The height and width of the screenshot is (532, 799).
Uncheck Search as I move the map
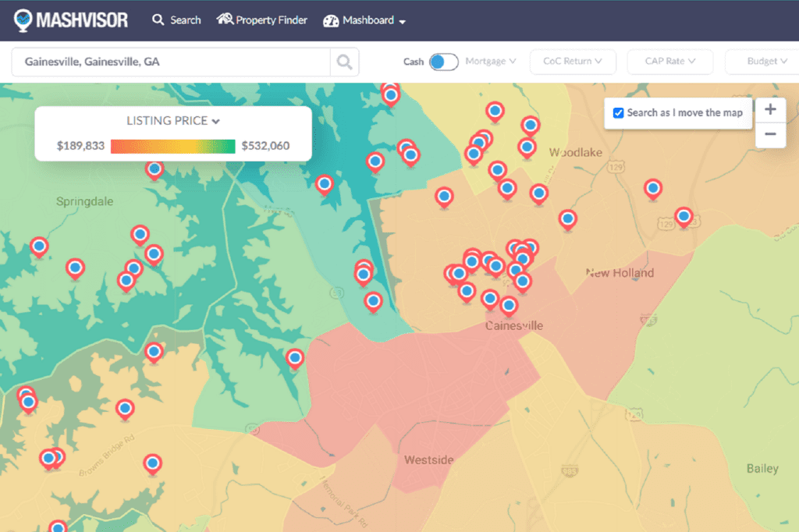tap(619, 113)
